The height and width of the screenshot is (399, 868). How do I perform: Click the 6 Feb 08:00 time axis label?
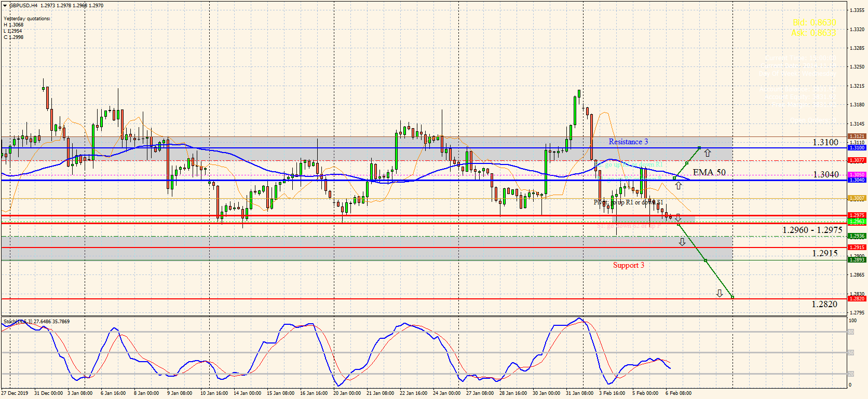point(678,393)
